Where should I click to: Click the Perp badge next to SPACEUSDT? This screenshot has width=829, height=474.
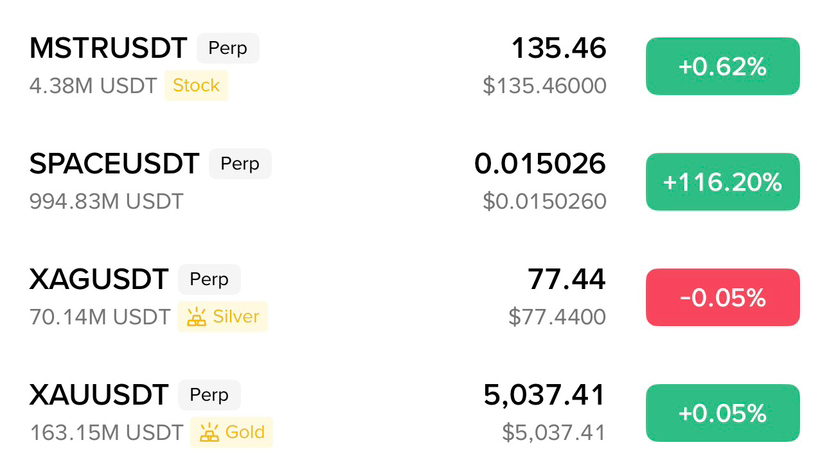pyautogui.click(x=240, y=163)
